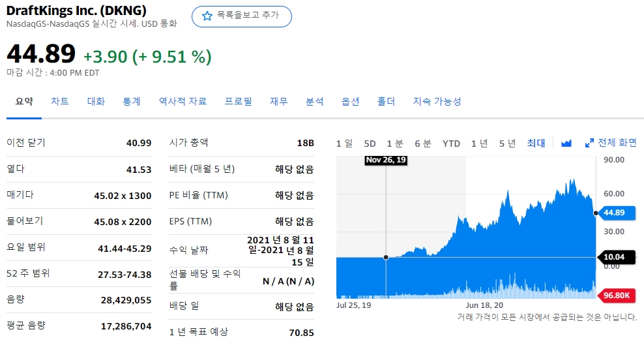Viewport: 644px width, 349px height.
Task: Open the 옵션 options tab
Action: pyautogui.click(x=350, y=102)
